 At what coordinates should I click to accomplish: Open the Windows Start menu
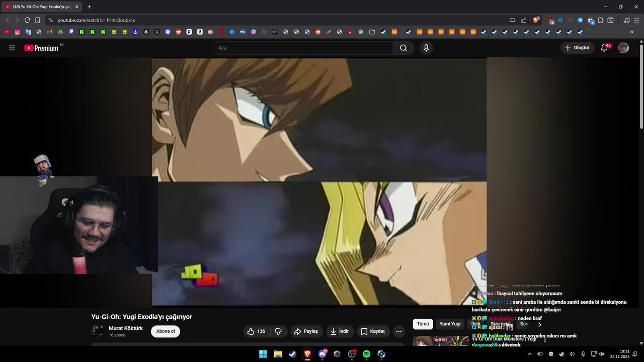coord(263,354)
